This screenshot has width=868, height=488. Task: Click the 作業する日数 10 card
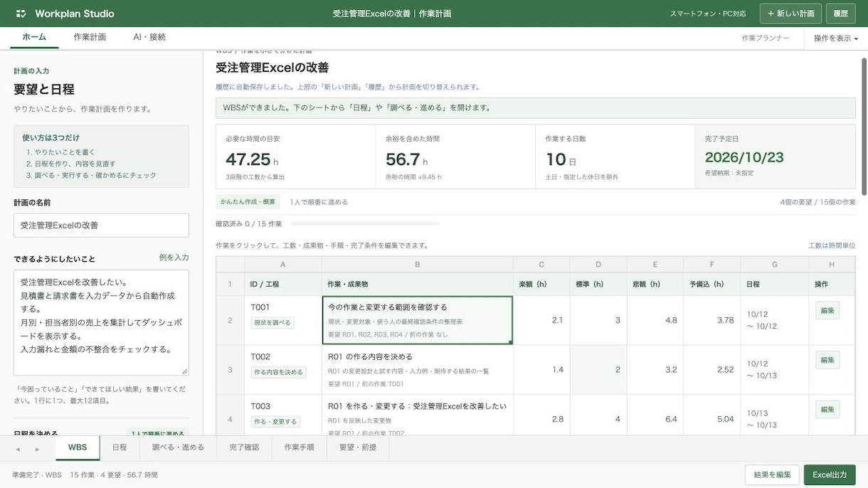[x=615, y=157]
